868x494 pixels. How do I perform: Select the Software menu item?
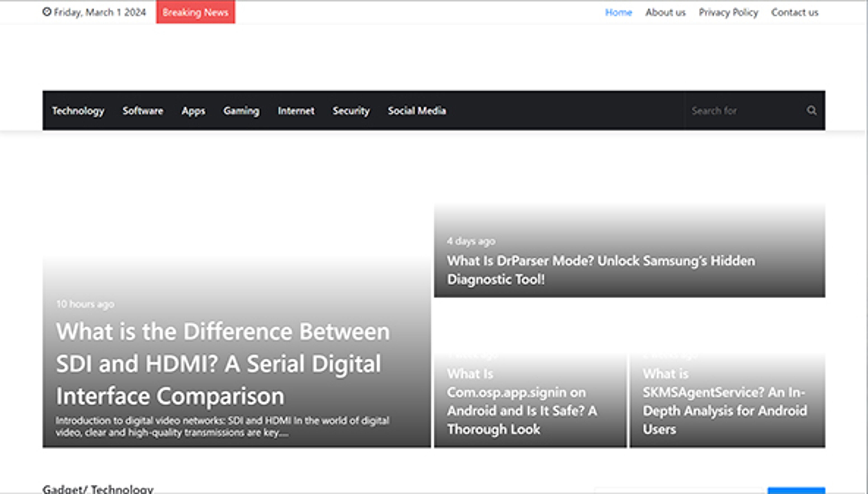[142, 111]
